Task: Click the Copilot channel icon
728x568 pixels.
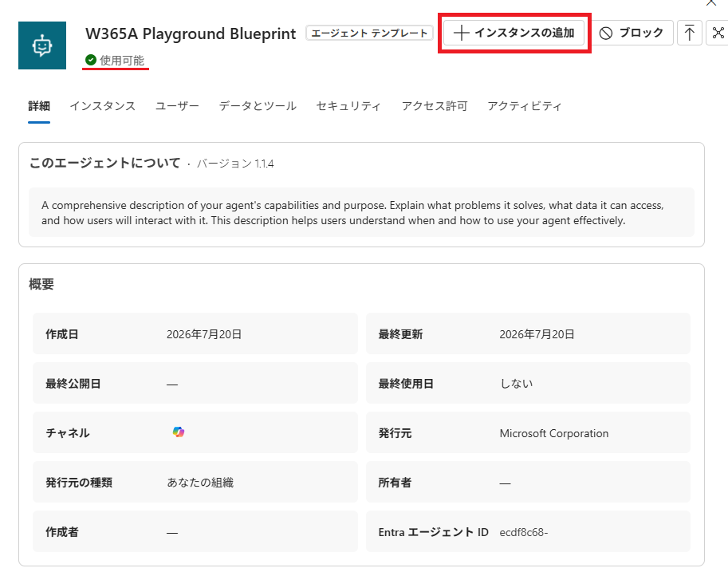Action: pos(179,432)
